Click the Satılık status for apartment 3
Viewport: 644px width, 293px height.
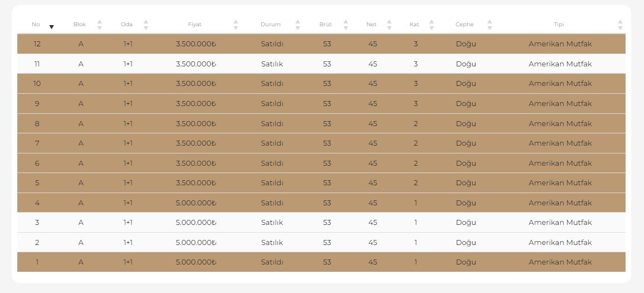pos(272,223)
